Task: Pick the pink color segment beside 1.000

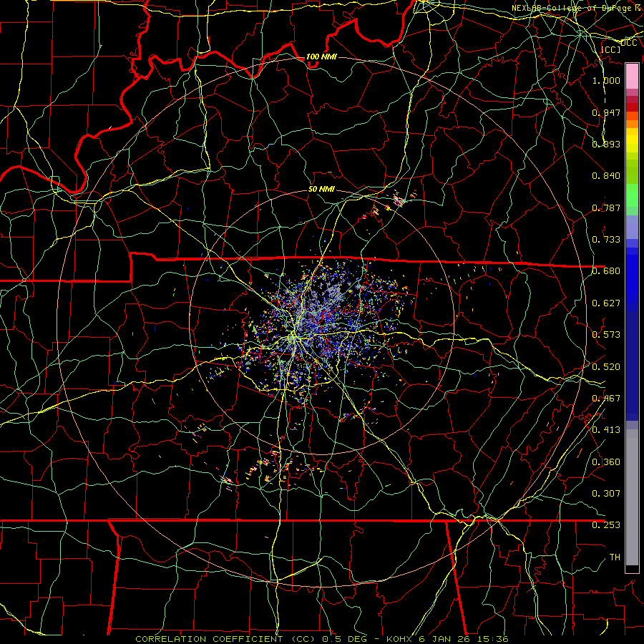Action: 632,77
